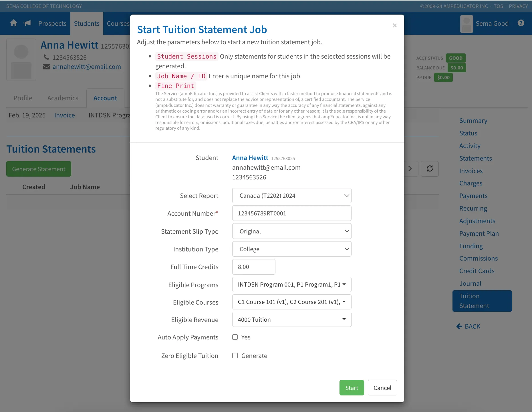Open the Eligible Courses multiselect
This screenshot has height=412, width=532.
tap(292, 302)
